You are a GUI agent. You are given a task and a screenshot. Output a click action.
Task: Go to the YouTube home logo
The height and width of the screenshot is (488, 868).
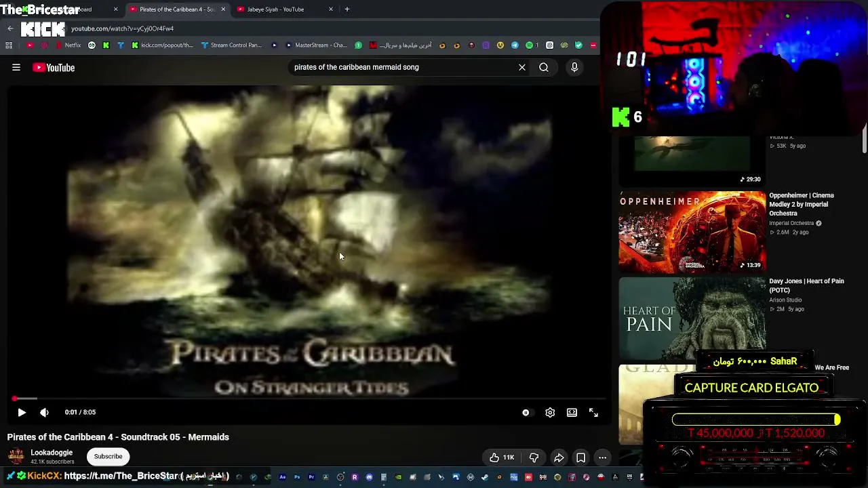point(54,67)
